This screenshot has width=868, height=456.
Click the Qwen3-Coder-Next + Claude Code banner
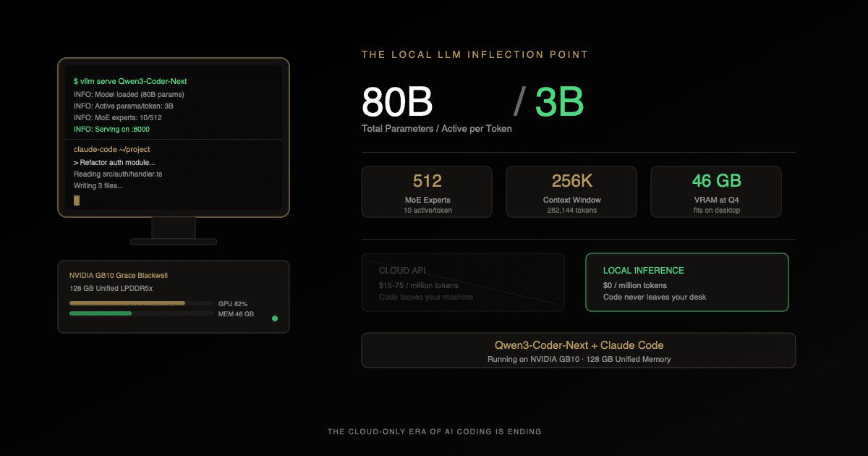pos(579,350)
